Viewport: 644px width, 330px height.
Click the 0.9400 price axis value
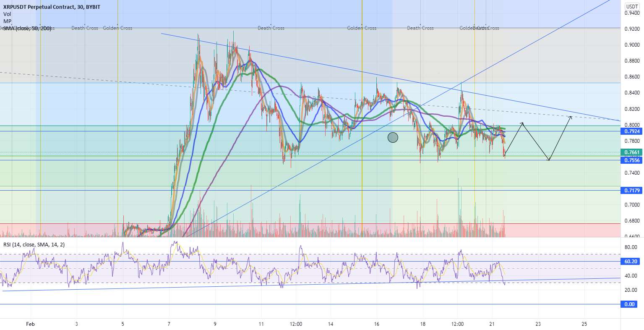pyautogui.click(x=632, y=13)
